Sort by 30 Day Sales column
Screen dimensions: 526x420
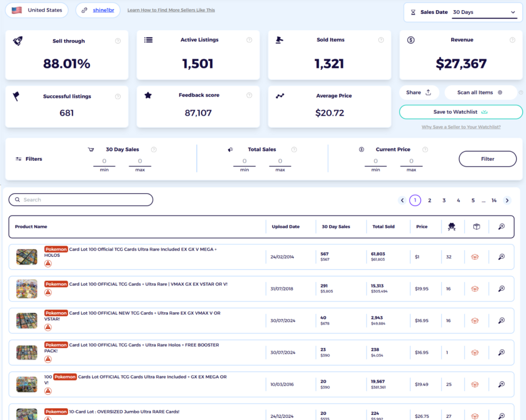click(336, 227)
